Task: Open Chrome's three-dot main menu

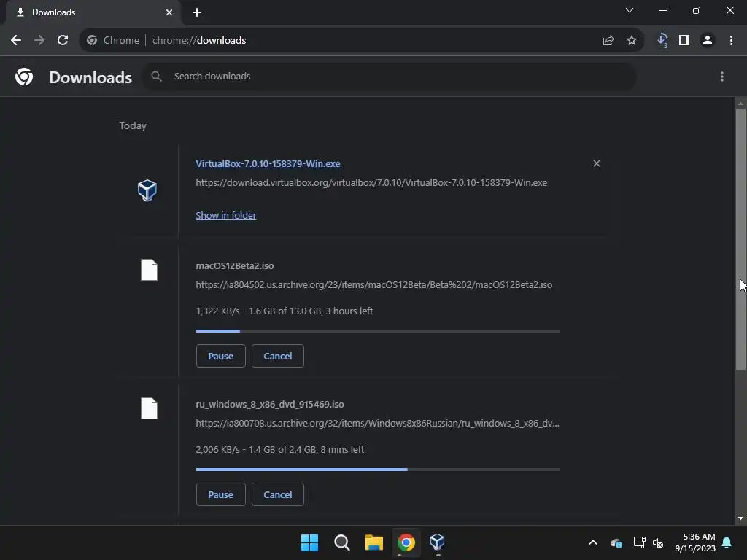Action: (x=731, y=41)
